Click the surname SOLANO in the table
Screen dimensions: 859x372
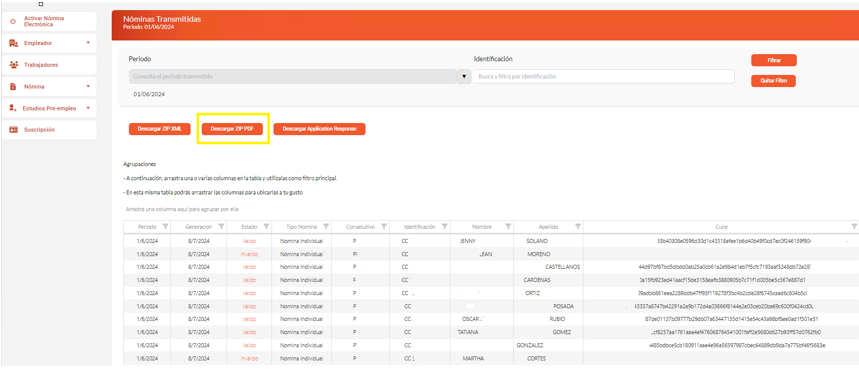537,241
